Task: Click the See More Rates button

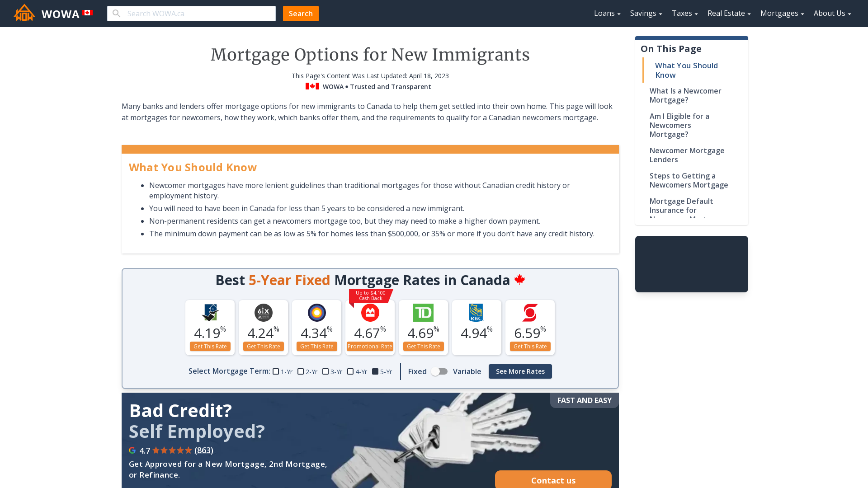Action: 520,371
